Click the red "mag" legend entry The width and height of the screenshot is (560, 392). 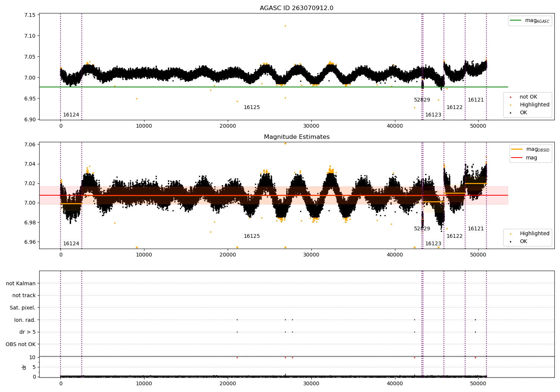point(524,158)
